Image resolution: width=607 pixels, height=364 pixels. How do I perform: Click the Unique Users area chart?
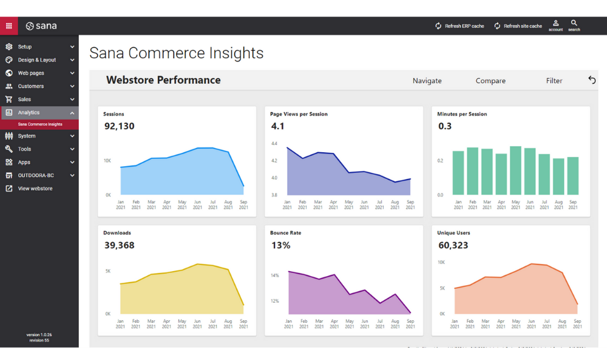coord(515,289)
